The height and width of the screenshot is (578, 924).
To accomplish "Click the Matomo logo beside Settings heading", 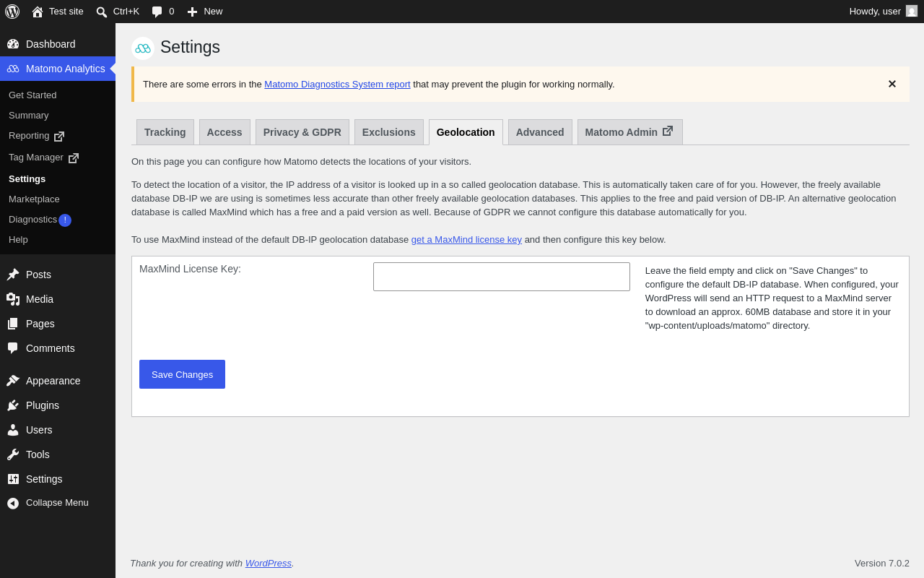I will point(143,48).
